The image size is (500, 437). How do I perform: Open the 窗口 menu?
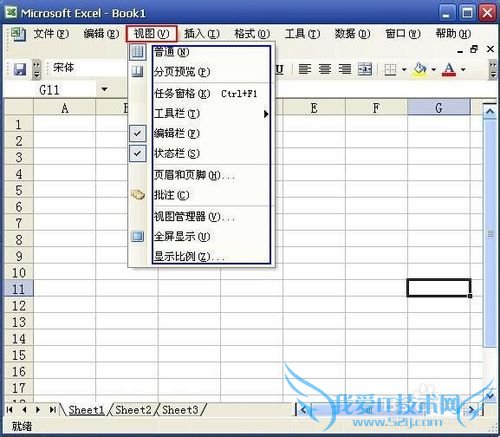[403, 34]
